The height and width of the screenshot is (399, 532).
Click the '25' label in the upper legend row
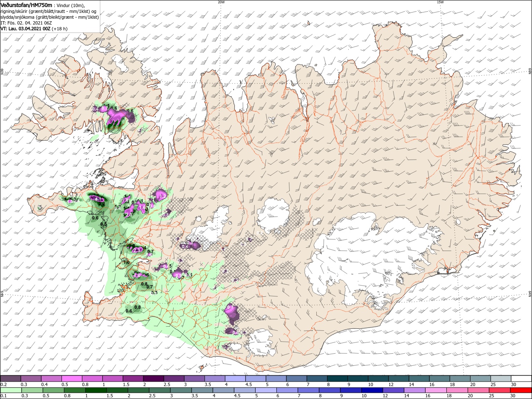[x=493, y=384]
